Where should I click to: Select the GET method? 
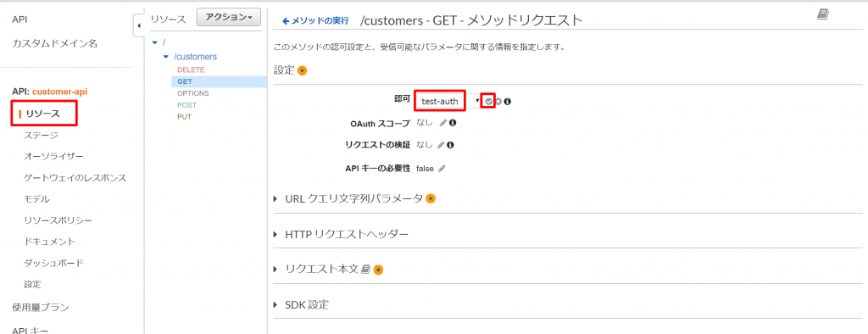coord(185,81)
